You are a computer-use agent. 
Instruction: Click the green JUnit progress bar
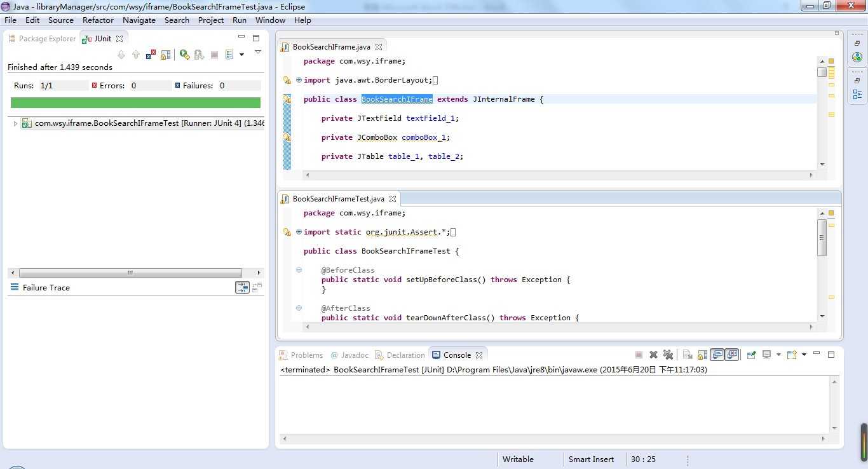pos(135,102)
